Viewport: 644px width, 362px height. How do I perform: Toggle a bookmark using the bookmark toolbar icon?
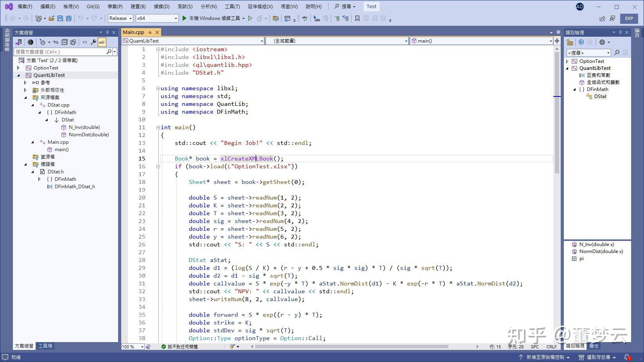click(357, 18)
